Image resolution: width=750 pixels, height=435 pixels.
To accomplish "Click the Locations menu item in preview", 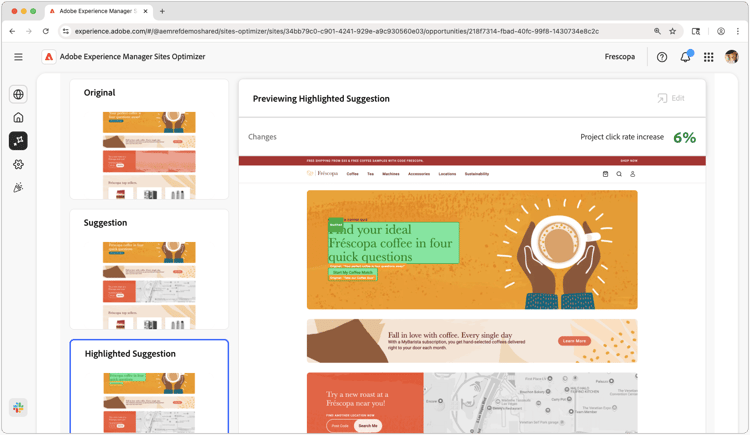I will point(447,174).
